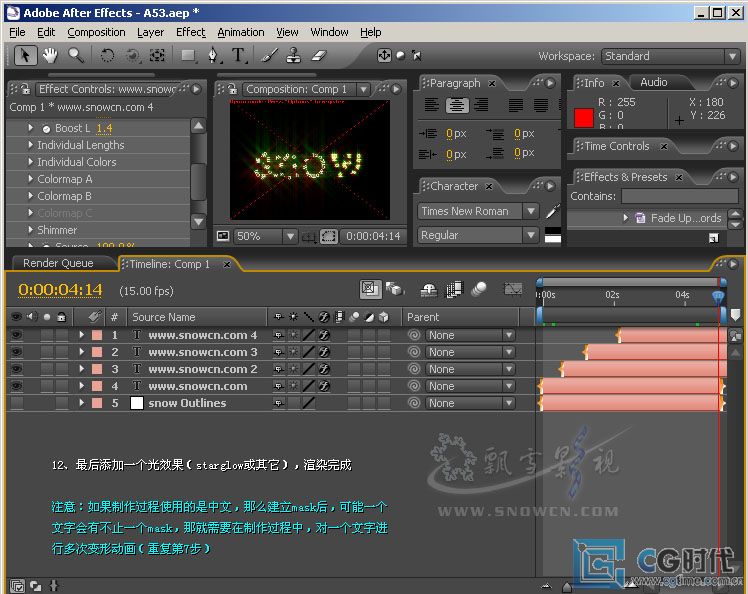This screenshot has height=594, width=748.
Task: Select the Rotation tool
Action: coord(107,56)
